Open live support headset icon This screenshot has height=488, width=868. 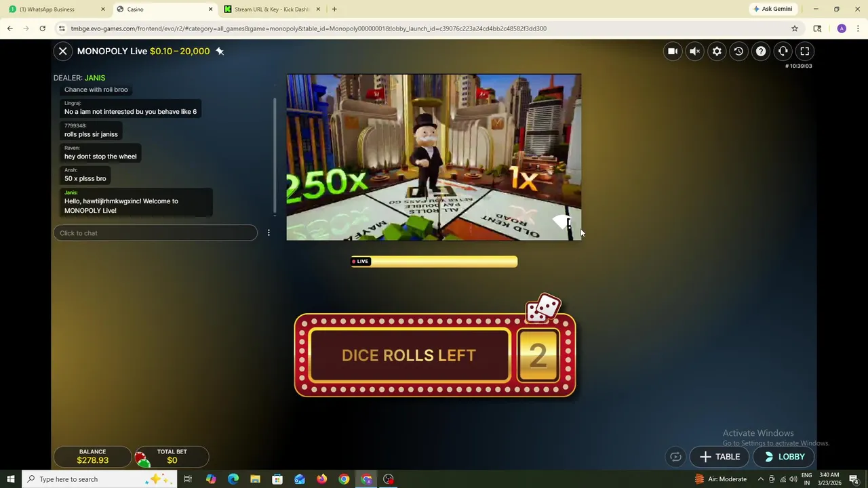point(783,51)
